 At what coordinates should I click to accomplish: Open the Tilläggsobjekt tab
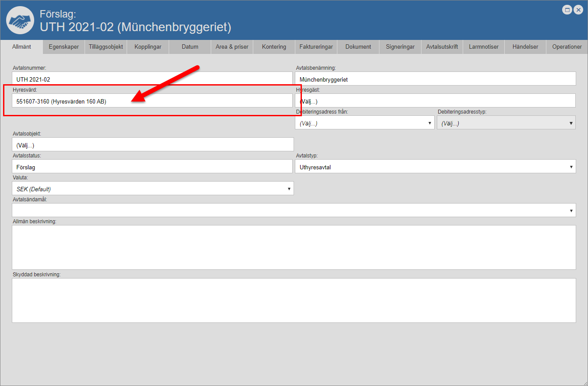[106, 47]
